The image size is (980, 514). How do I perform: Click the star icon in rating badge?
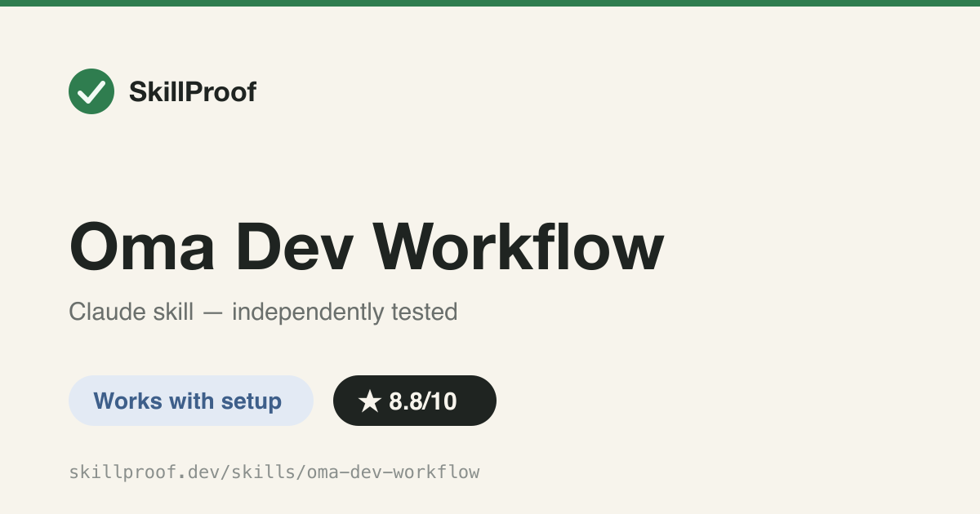[370, 401]
